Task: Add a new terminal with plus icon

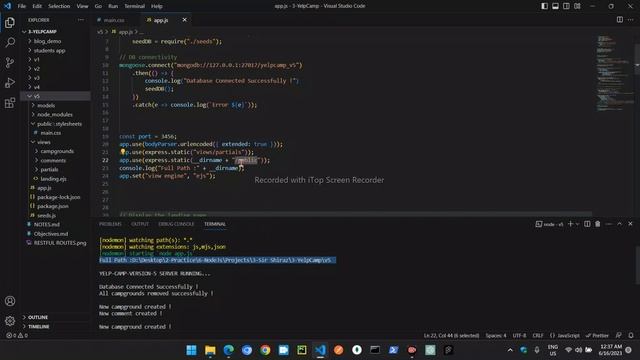Action: pos(571,224)
